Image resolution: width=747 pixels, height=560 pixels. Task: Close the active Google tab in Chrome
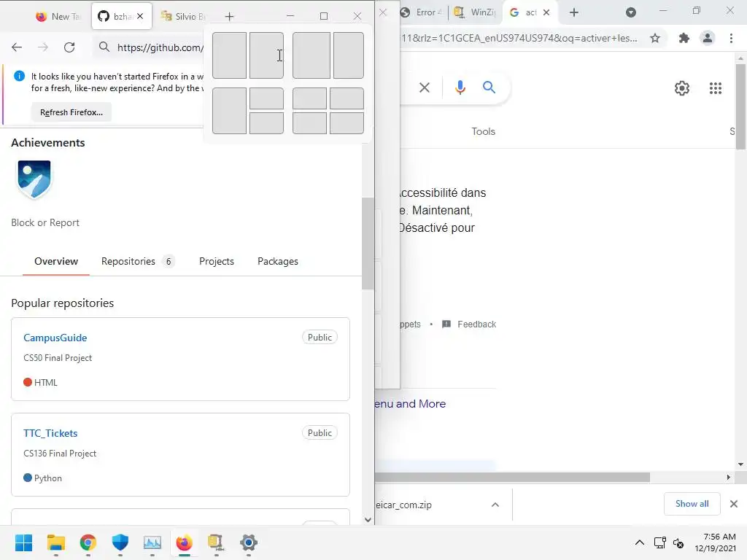tap(546, 12)
